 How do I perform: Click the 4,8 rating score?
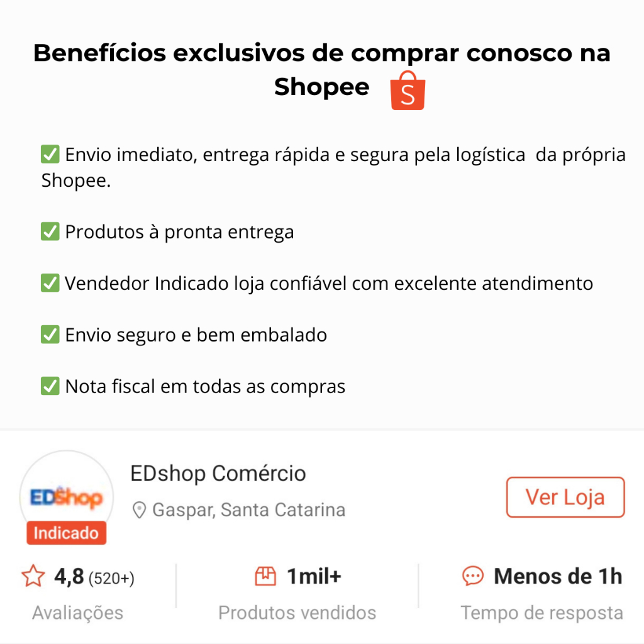[x=69, y=576]
